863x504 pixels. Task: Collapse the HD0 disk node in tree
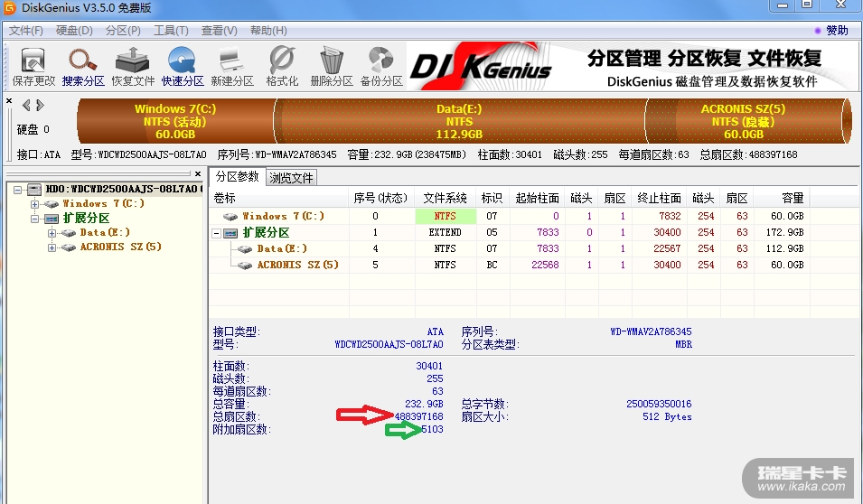tap(17, 190)
